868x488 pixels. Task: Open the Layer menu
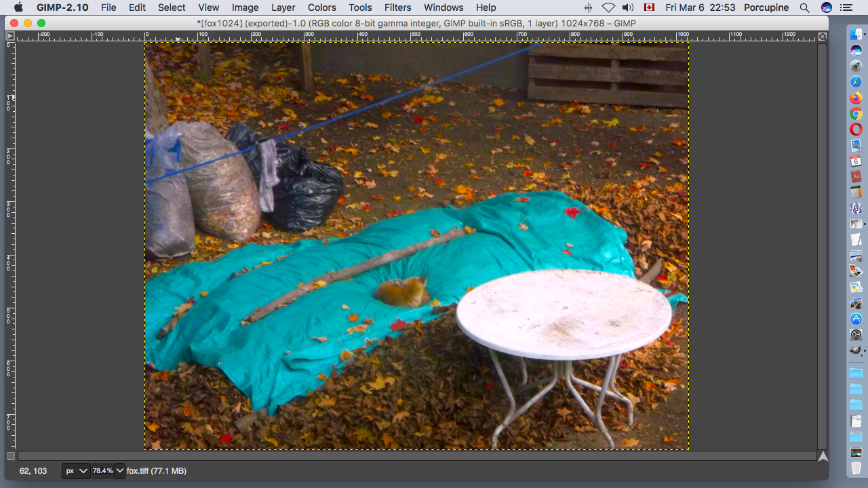[x=283, y=7]
